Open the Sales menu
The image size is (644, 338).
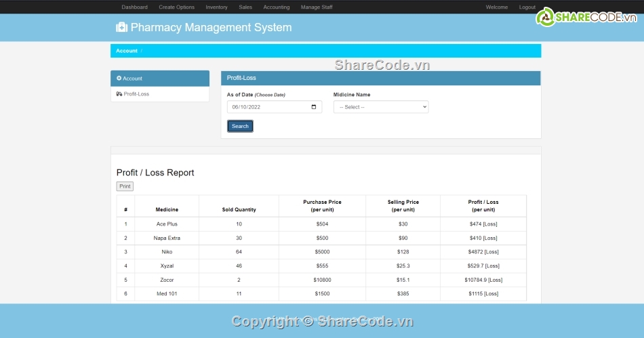245,7
